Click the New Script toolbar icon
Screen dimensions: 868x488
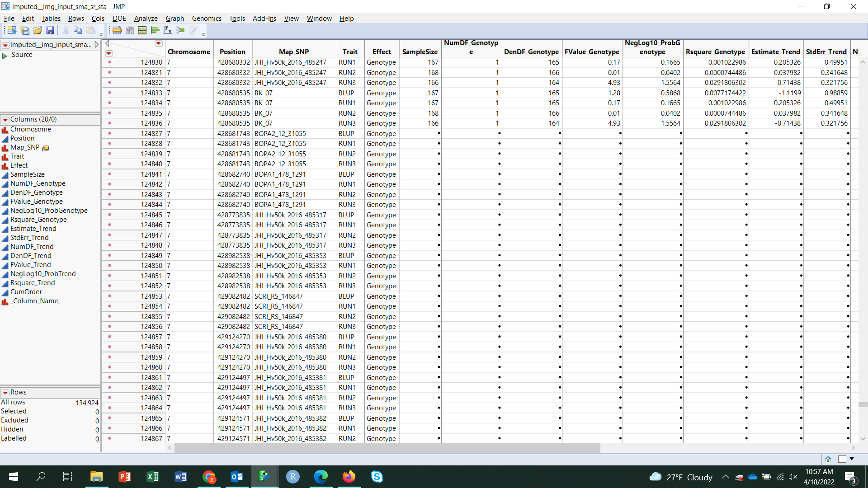pyautogui.click(x=25, y=30)
